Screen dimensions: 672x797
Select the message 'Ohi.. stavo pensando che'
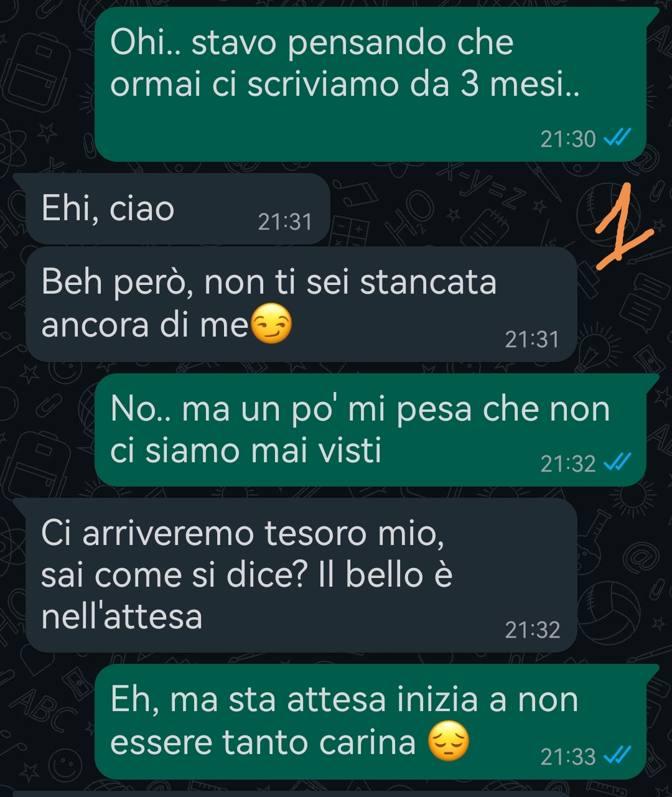[x=371, y=85]
